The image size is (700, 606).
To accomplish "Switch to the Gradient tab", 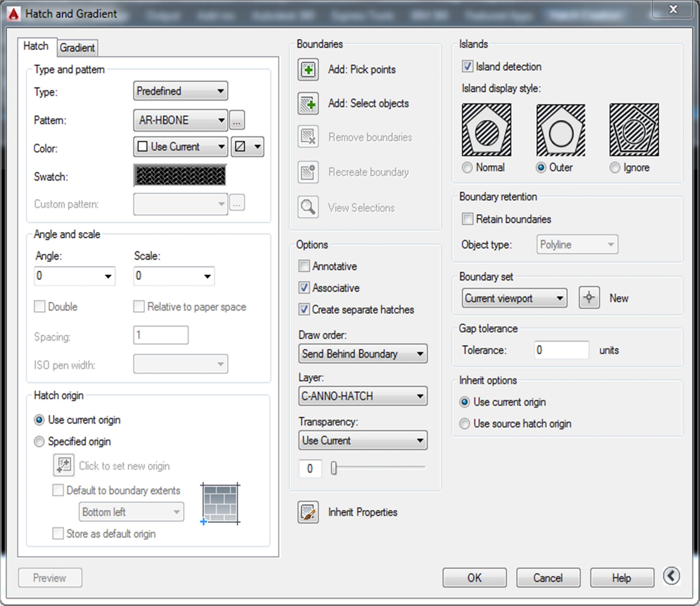I will tap(77, 48).
